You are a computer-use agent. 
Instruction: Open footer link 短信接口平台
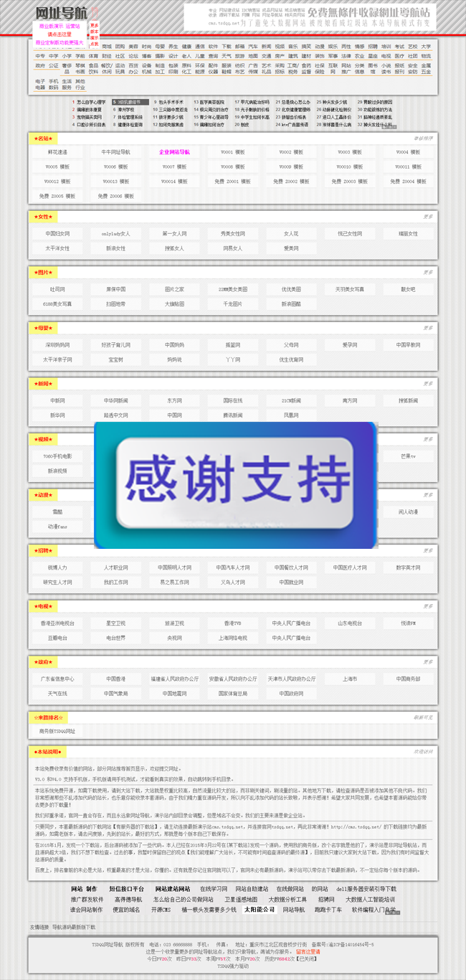127,889
